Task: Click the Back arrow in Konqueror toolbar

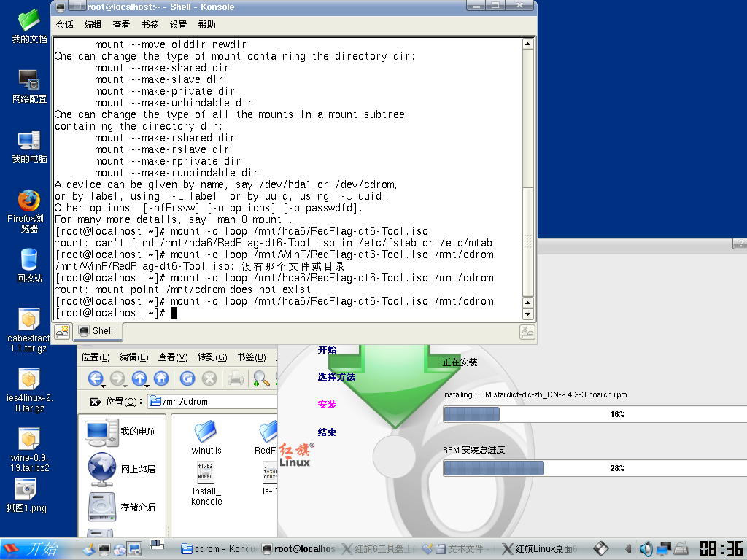Action: point(95,378)
